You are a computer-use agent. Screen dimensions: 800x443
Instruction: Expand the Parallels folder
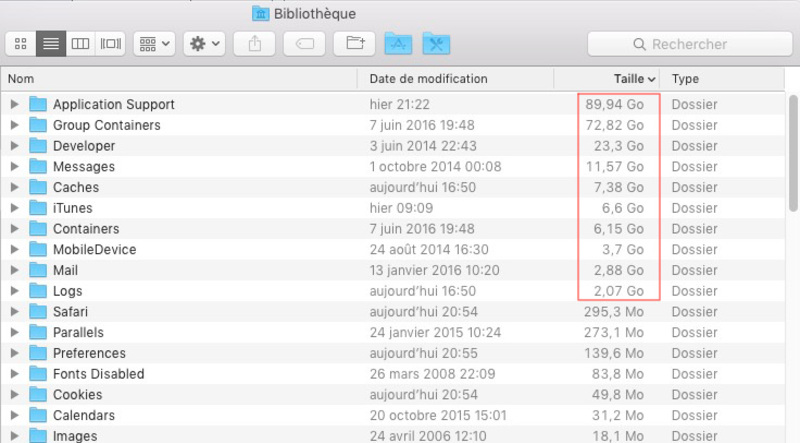click(x=14, y=332)
